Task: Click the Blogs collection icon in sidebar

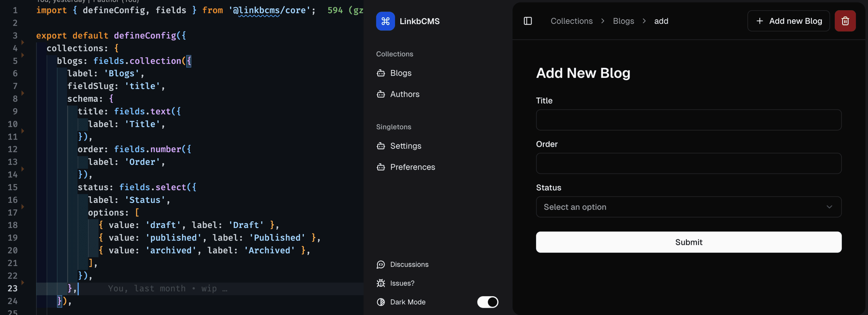Action: (x=381, y=73)
